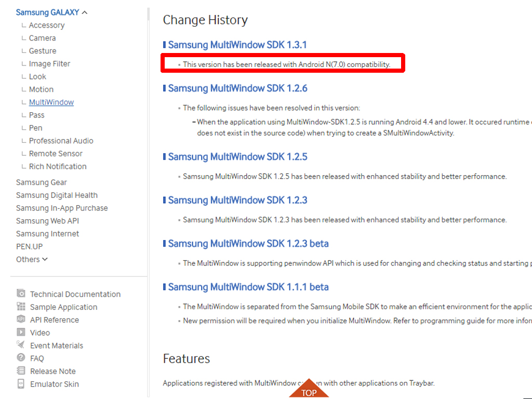Click the Emulator Skin icon
Image resolution: width=532 pixels, height=399 pixels.
pyautogui.click(x=21, y=384)
